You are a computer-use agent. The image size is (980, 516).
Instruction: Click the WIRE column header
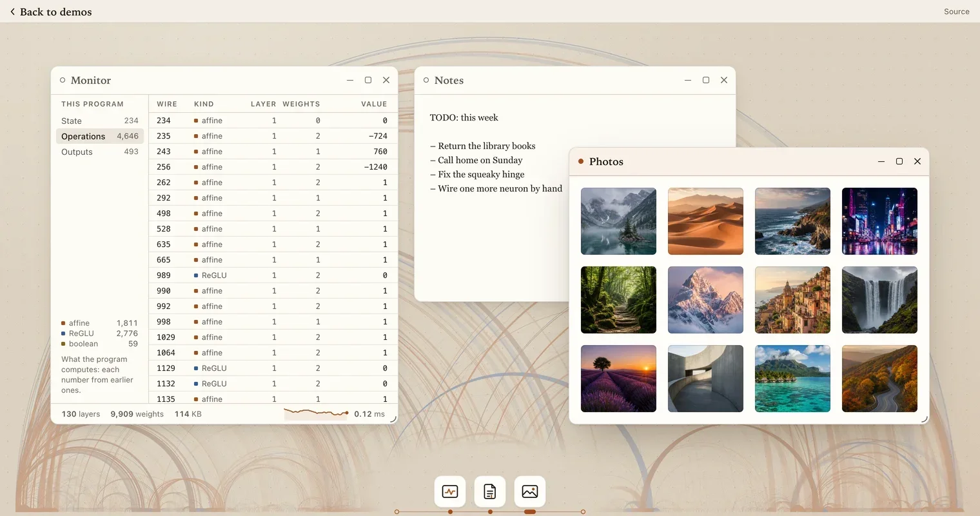click(167, 104)
